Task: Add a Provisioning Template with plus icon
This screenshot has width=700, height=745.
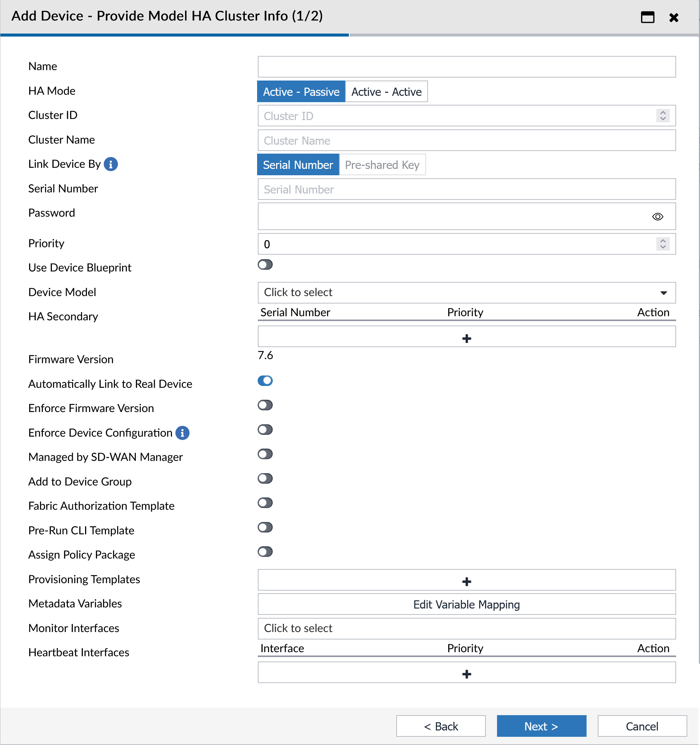Action: point(466,581)
